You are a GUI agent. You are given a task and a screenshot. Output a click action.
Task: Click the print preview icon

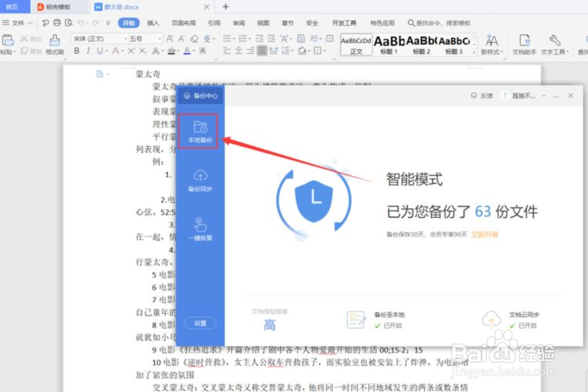pyautogui.click(x=68, y=23)
